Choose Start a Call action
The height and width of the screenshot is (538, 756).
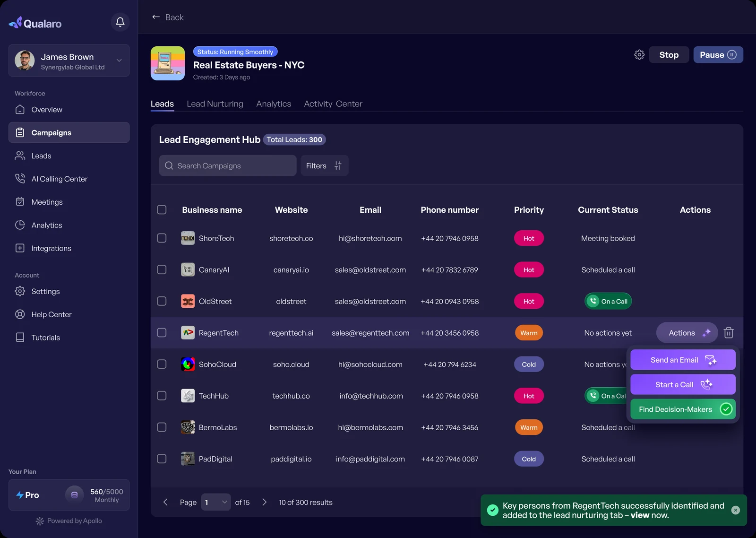pyautogui.click(x=683, y=385)
